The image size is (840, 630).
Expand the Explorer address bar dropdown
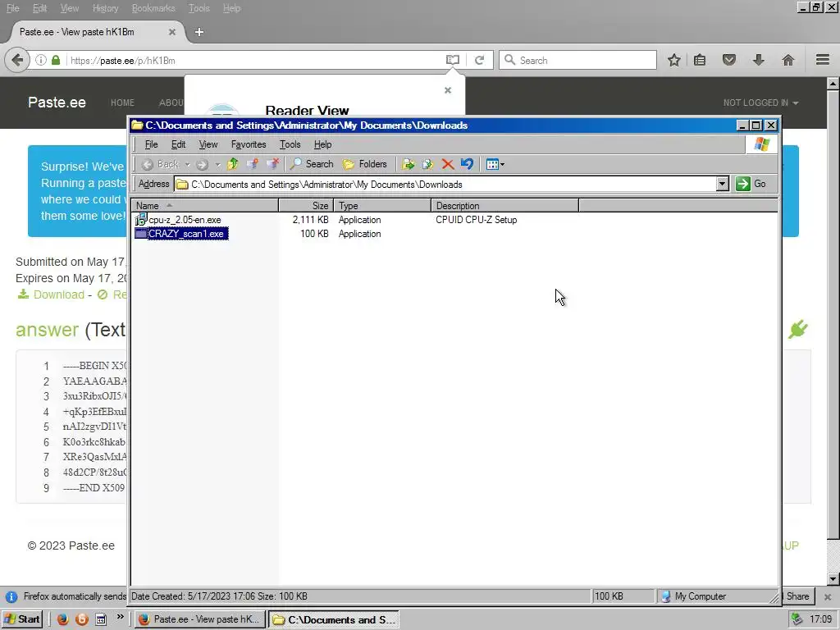(722, 184)
